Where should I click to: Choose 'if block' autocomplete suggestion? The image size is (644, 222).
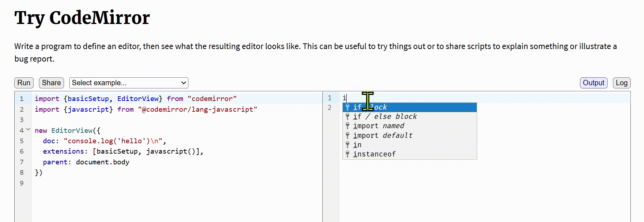point(410,107)
